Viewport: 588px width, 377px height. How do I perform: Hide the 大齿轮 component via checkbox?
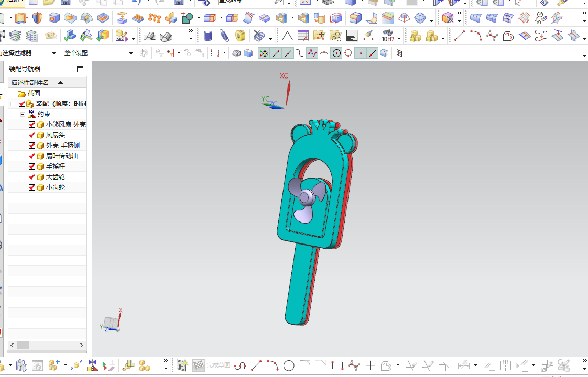(x=32, y=178)
